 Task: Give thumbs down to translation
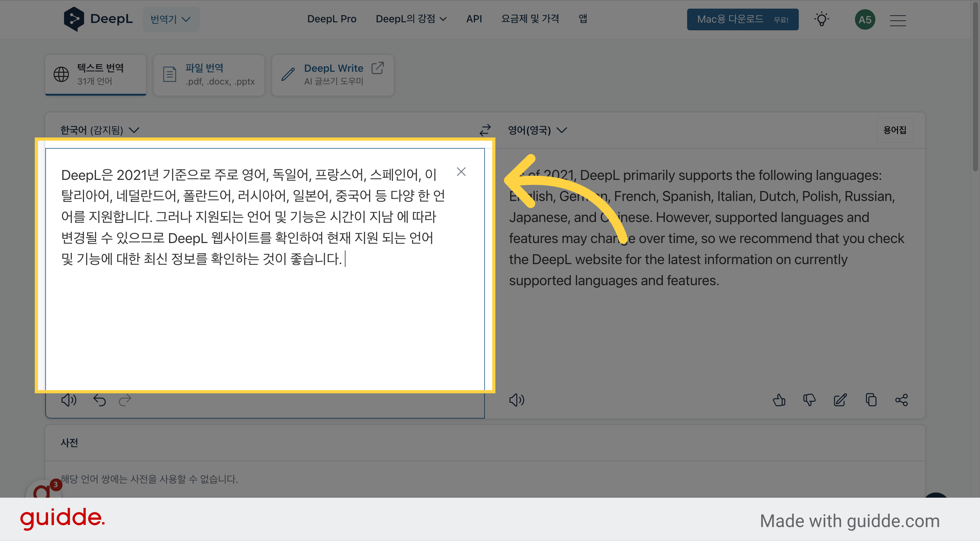pyautogui.click(x=809, y=400)
